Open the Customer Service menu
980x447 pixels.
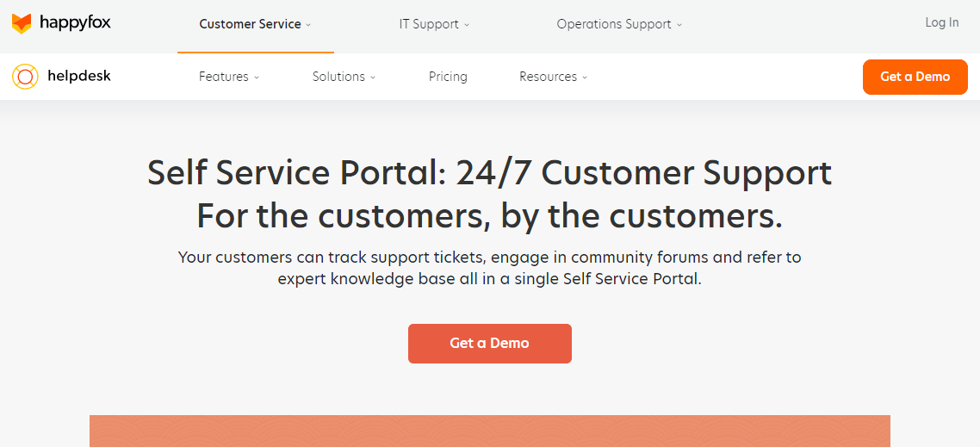pyautogui.click(x=255, y=24)
